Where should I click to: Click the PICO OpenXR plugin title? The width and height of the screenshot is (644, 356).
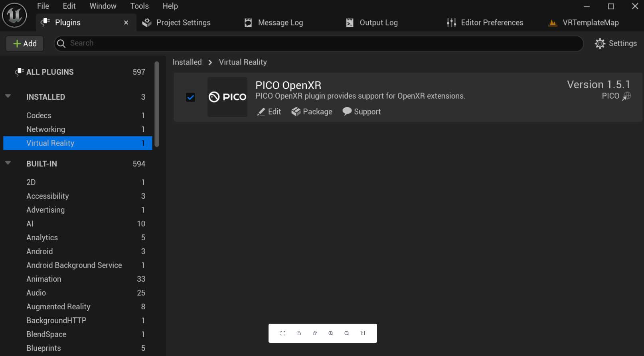pyautogui.click(x=288, y=85)
